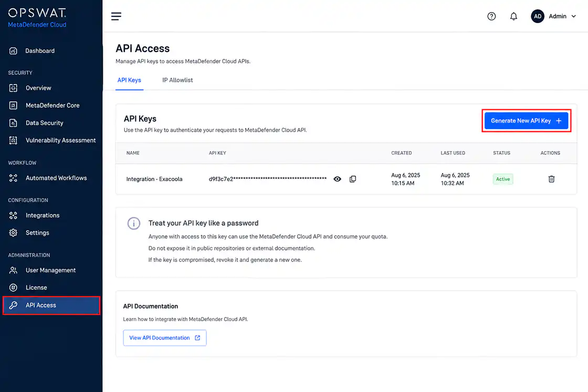Go to Dashboard in the sidebar
This screenshot has height=392, width=588.
coord(40,51)
